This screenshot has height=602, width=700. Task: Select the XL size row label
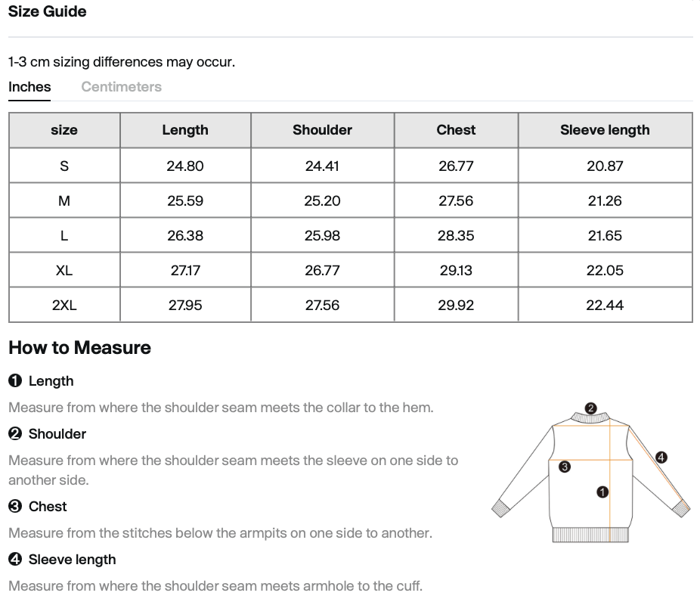coord(64,270)
